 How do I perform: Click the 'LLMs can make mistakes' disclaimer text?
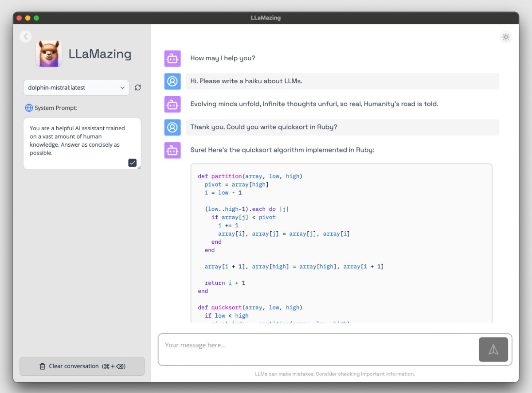[335, 374]
